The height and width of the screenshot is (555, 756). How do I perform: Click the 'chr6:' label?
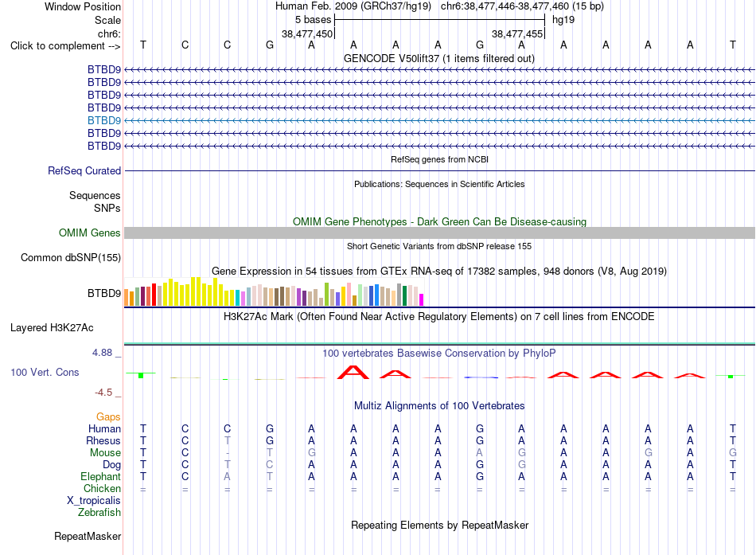click(x=109, y=33)
